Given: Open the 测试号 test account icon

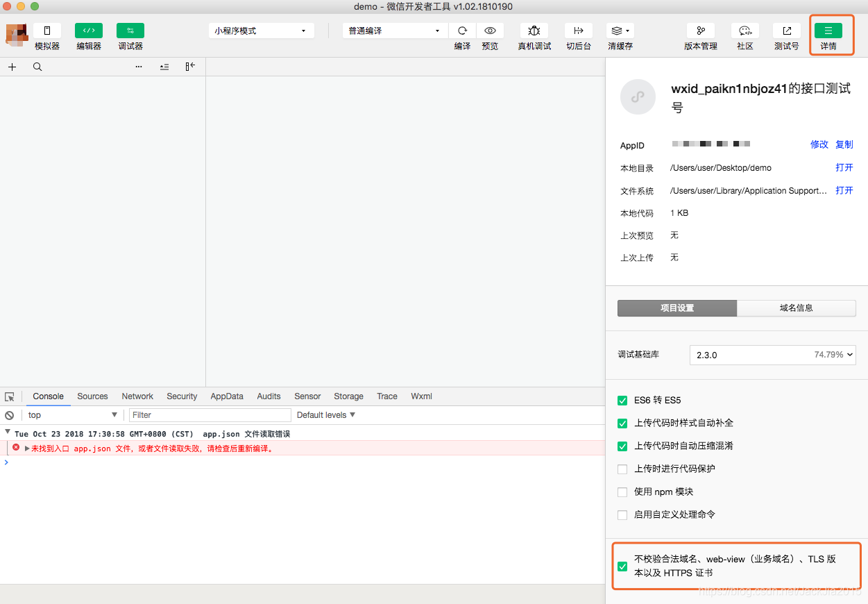Looking at the screenshot, I should 787,31.
